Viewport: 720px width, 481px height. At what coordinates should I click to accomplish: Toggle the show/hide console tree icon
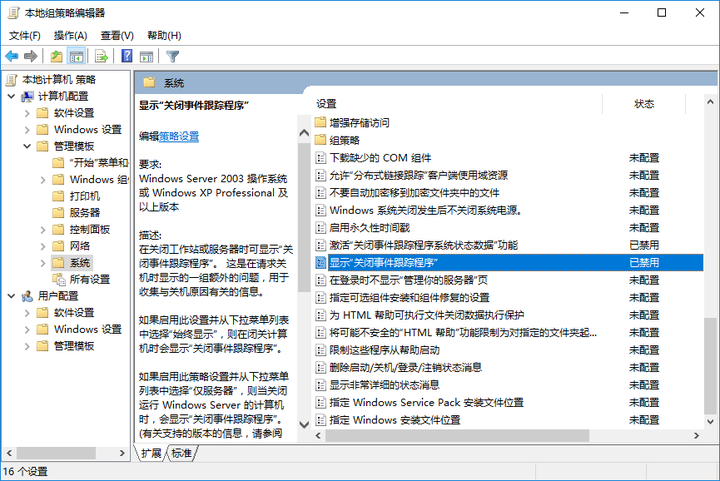(x=76, y=56)
